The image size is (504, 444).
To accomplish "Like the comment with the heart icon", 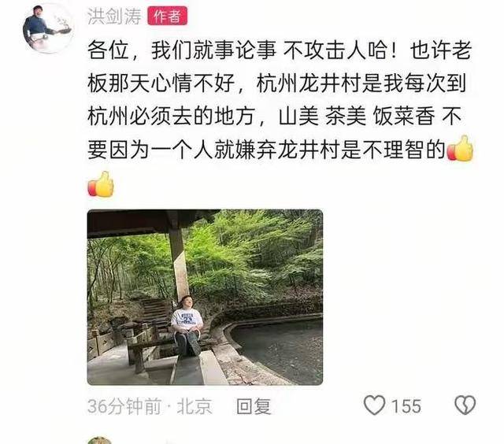I will pyautogui.click(x=374, y=405).
